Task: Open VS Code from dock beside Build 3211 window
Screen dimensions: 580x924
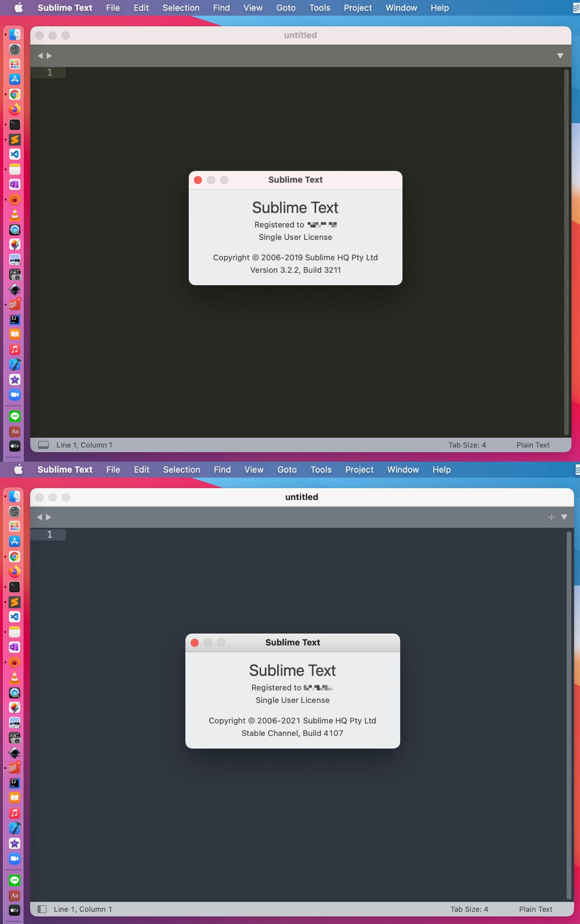Action: point(15,154)
